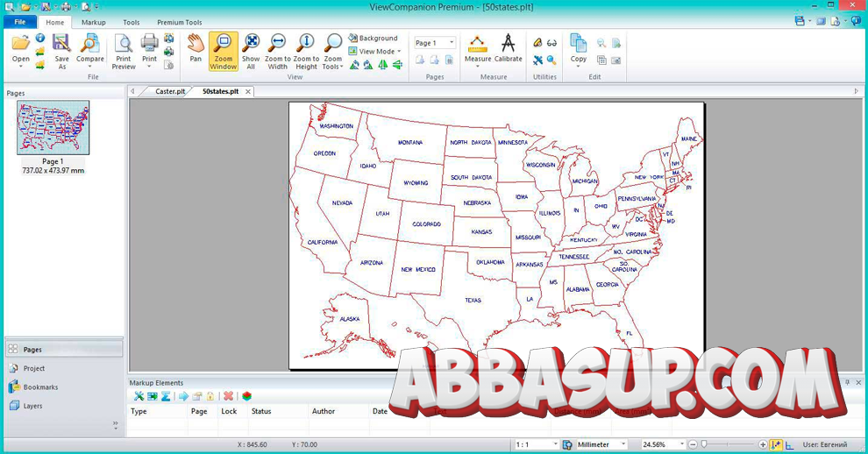This screenshot has height=454, width=868.
Task: Click the Show All zoom icon
Action: [x=251, y=52]
